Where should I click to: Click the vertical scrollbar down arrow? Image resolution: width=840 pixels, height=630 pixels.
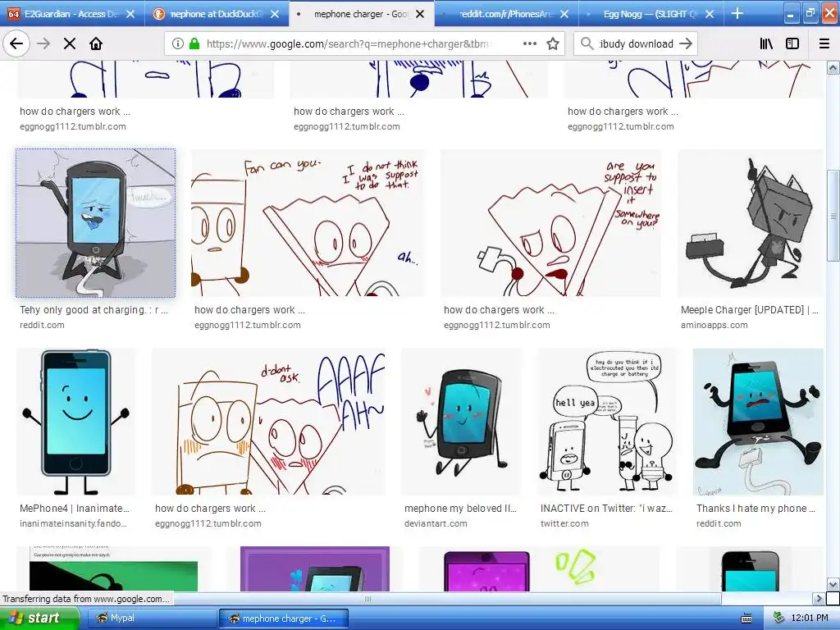[x=833, y=584]
